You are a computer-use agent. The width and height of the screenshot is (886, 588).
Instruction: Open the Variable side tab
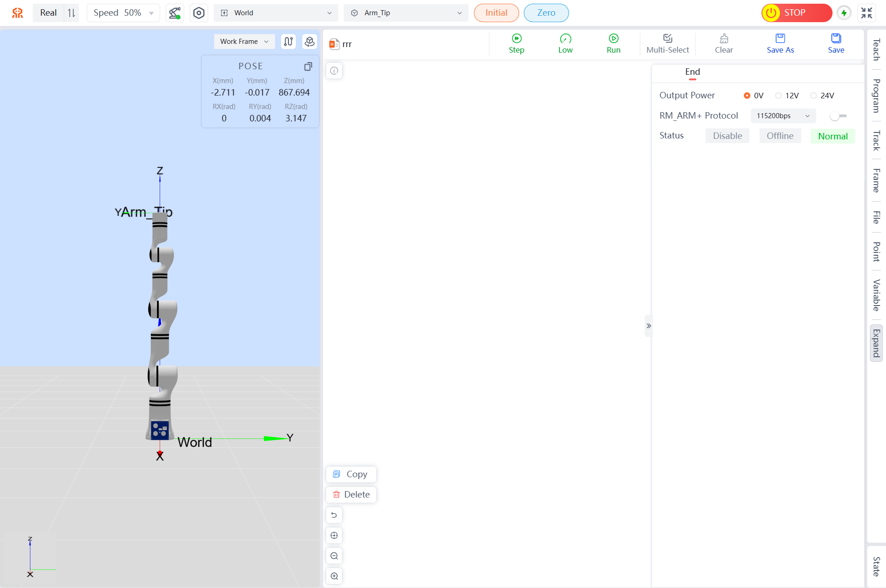pos(876,295)
